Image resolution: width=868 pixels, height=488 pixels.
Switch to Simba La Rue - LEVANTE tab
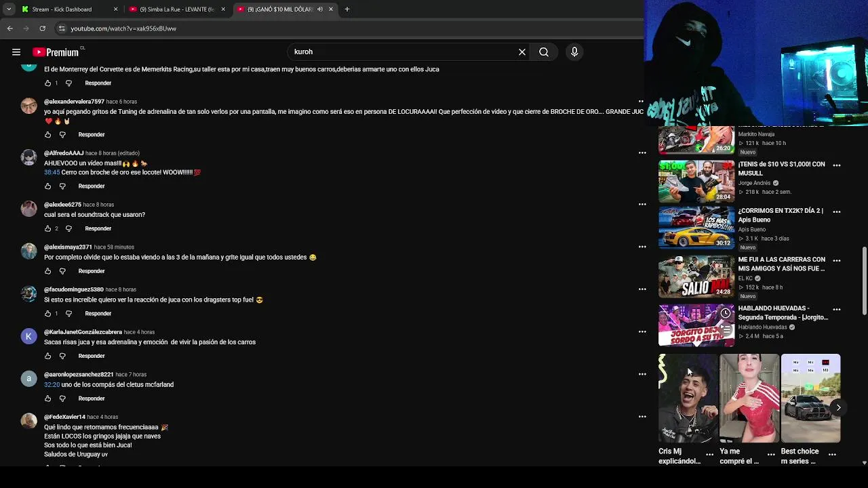pyautogui.click(x=178, y=9)
